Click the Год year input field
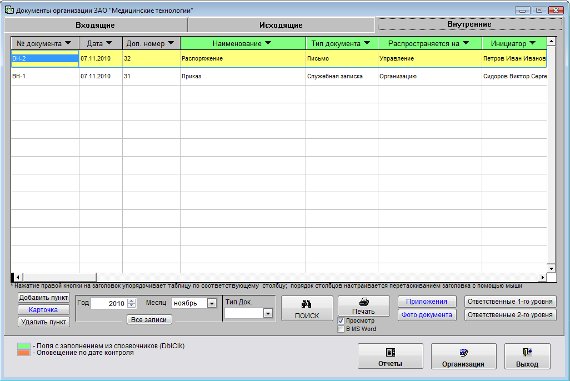 click(x=108, y=303)
